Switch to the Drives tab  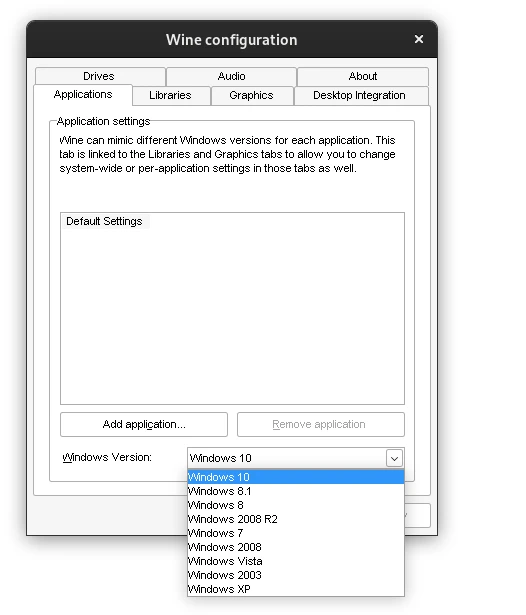click(100, 76)
